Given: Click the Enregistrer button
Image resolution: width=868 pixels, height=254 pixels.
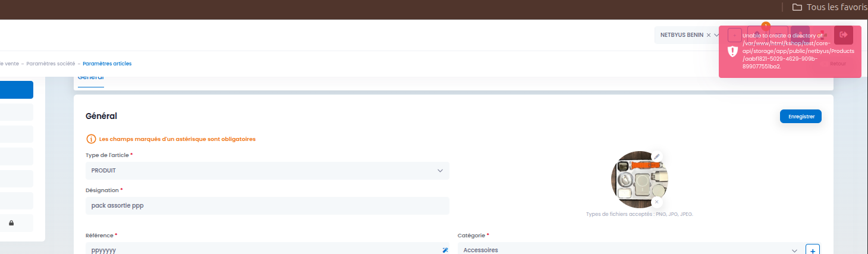Looking at the screenshot, I should (x=801, y=117).
